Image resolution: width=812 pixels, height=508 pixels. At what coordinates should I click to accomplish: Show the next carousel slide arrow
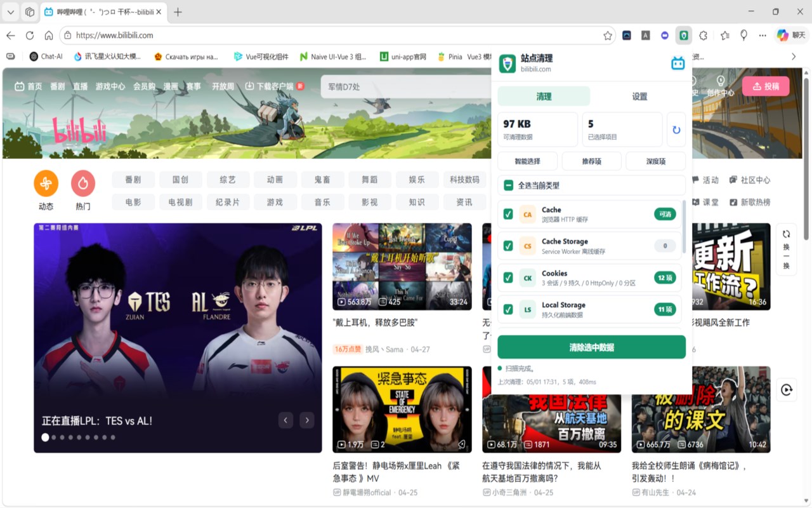(307, 420)
